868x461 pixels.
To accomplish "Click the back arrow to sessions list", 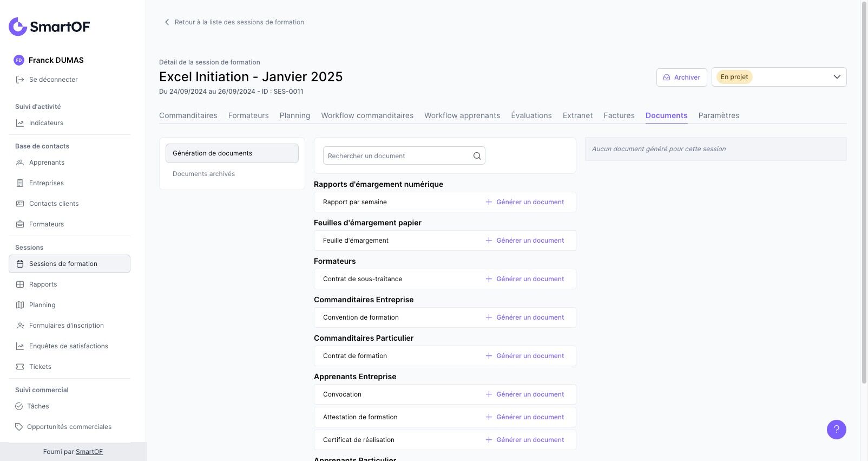I will (x=167, y=22).
